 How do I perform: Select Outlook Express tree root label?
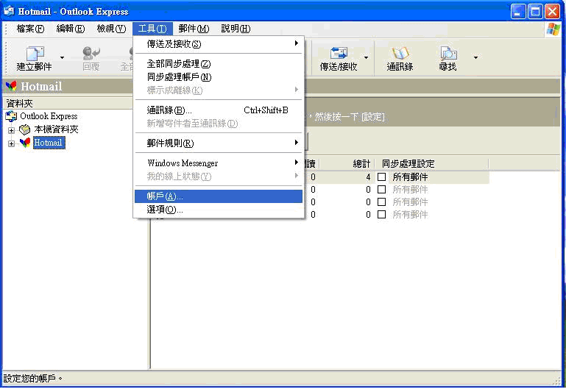(x=49, y=116)
